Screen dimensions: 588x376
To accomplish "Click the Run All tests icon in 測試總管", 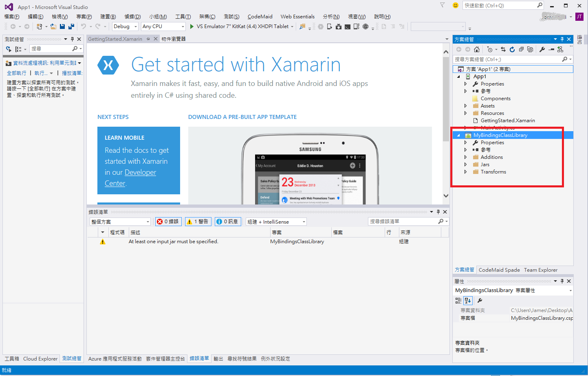I will (x=9, y=49).
